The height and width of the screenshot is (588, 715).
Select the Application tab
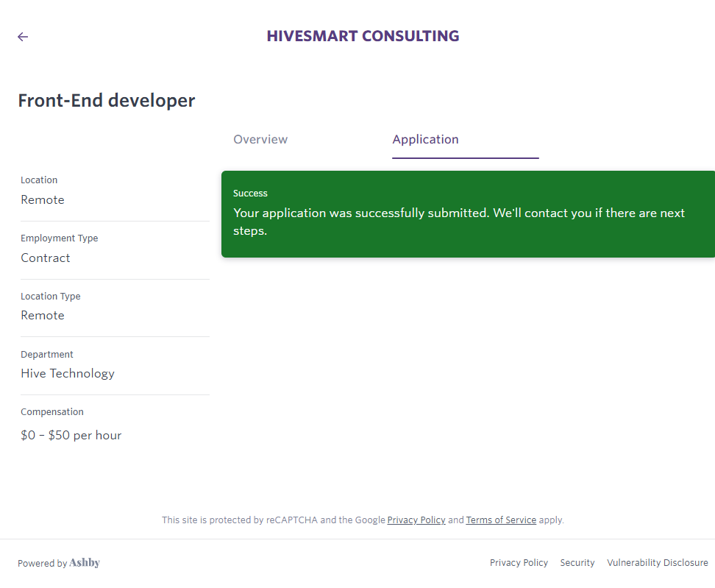pos(425,140)
